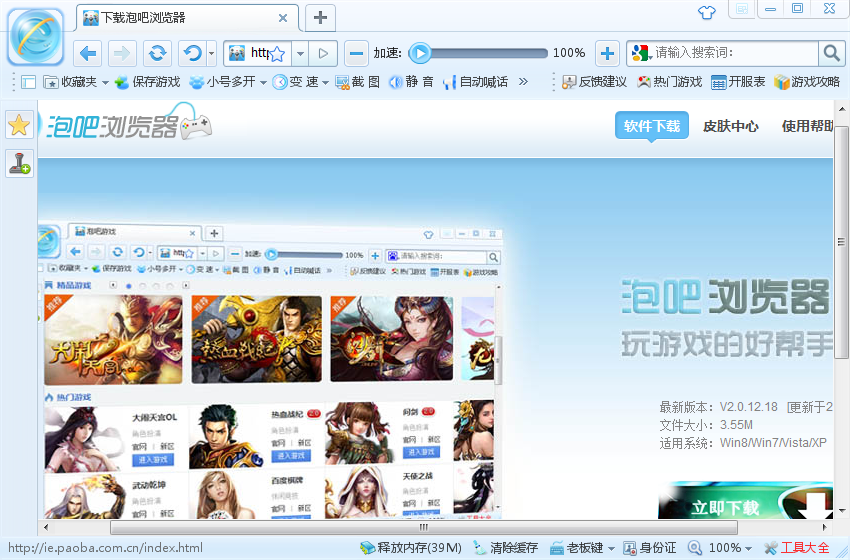
Task: Increase game speed with plus button
Action: coord(607,53)
